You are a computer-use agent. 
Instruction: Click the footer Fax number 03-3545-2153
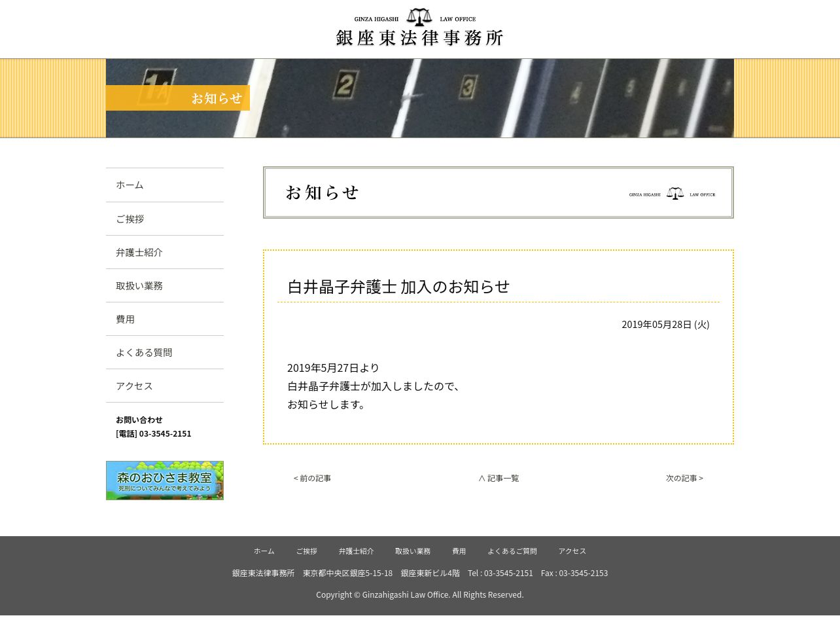584,573
